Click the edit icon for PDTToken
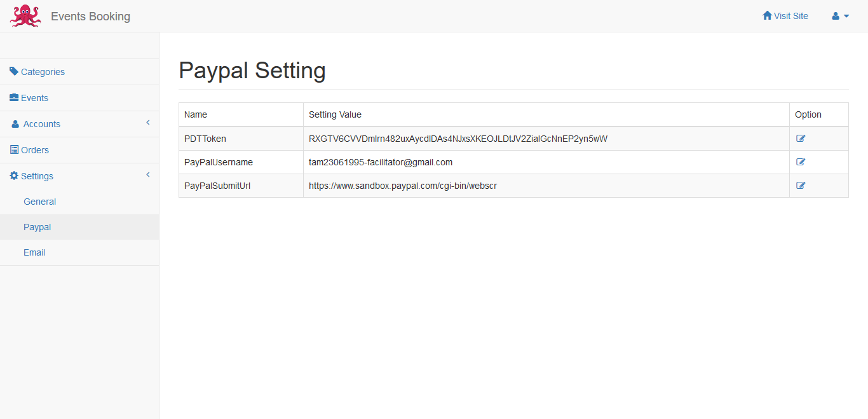The height and width of the screenshot is (419, 868). tap(801, 139)
